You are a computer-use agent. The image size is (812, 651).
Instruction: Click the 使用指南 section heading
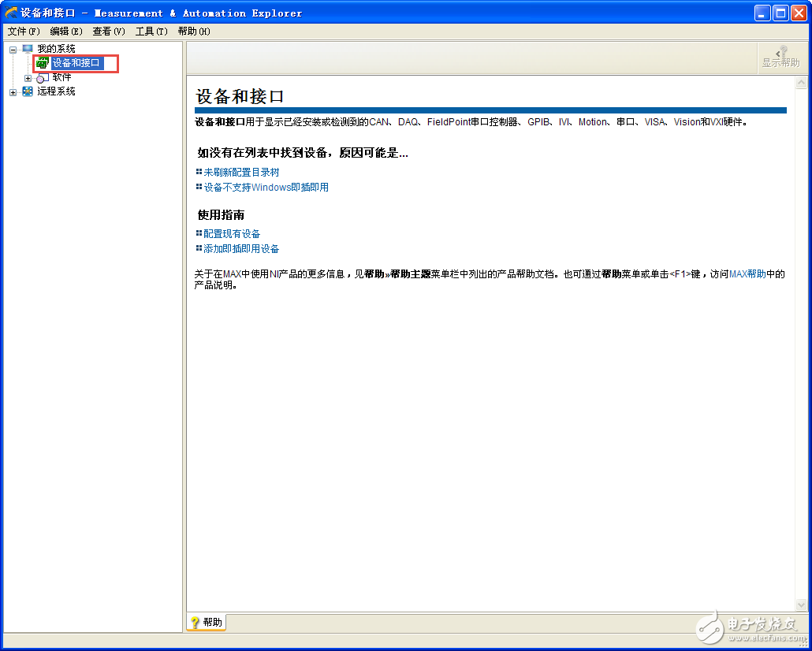pyautogui.click(x=221, y=214)
